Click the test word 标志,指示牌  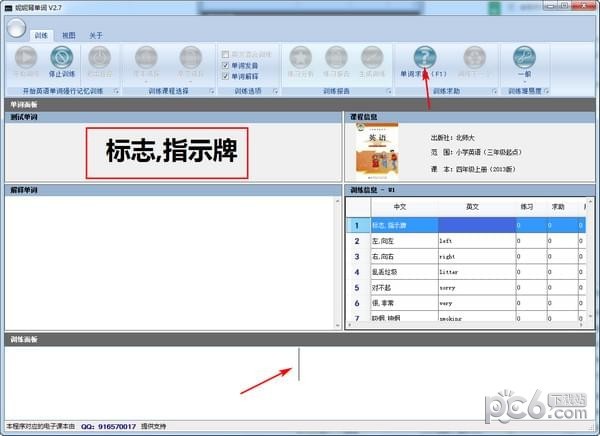tap(171, 152)
